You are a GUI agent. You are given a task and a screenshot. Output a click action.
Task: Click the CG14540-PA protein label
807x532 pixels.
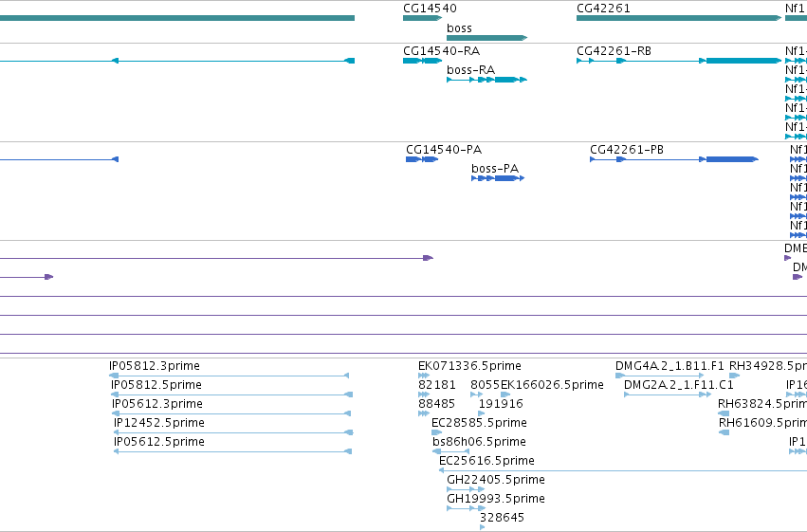point(444,150)
